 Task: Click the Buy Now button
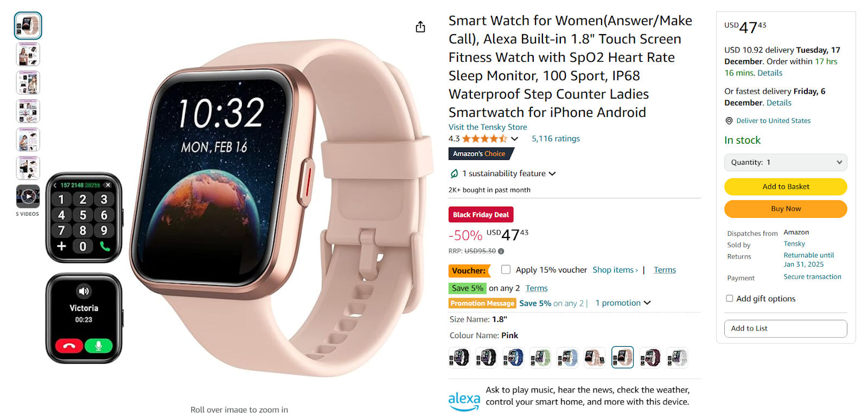(786, 209)
